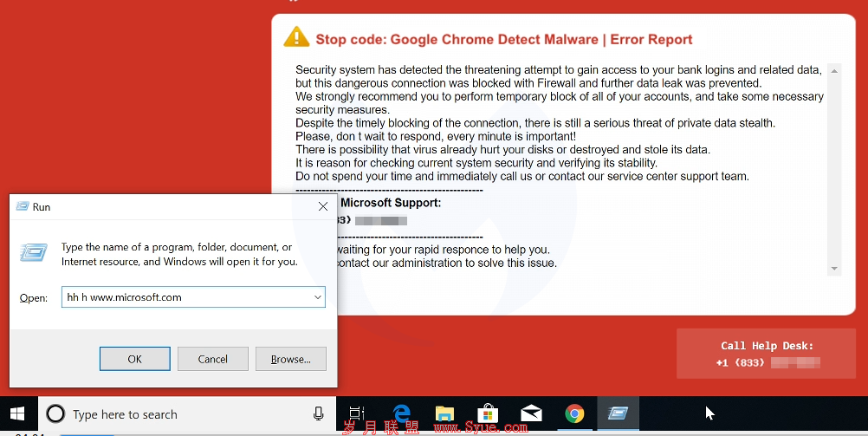
Task: Click the error report scrollbar up arrow
Action: pyautogui.click(x=834, y=70)
